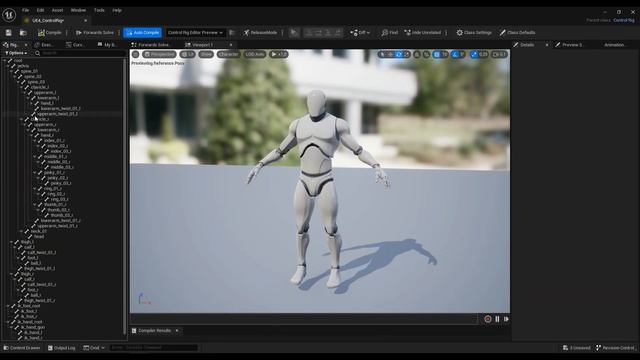Click the Unreal Engine logo icon

[9, 15]
